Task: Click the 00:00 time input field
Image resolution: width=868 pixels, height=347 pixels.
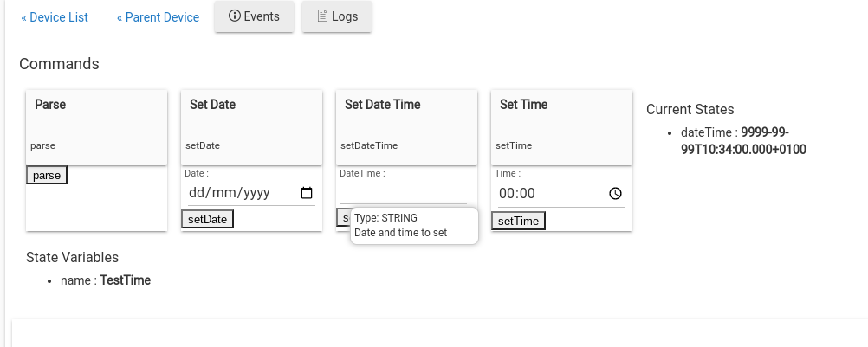Action: click(x=561, y=193)
